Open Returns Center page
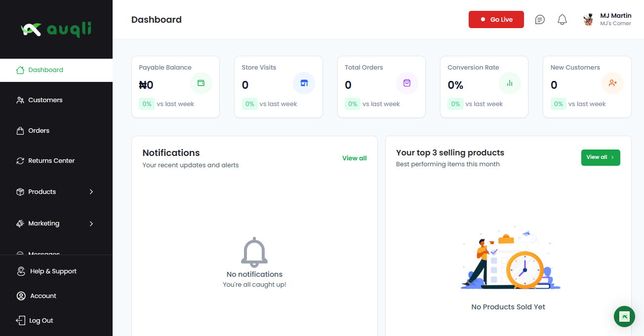 [x=51, y=161]
